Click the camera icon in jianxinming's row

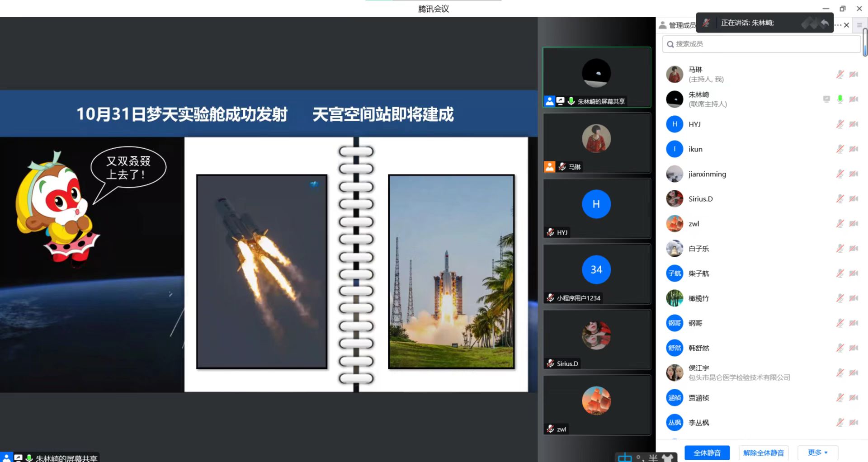[x=854, y=174]
